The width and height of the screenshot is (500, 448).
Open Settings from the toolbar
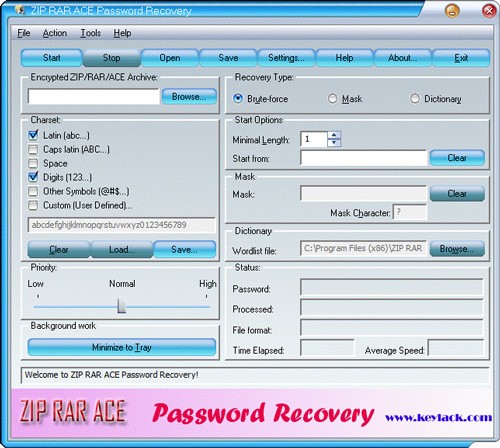tap(286, 58)
